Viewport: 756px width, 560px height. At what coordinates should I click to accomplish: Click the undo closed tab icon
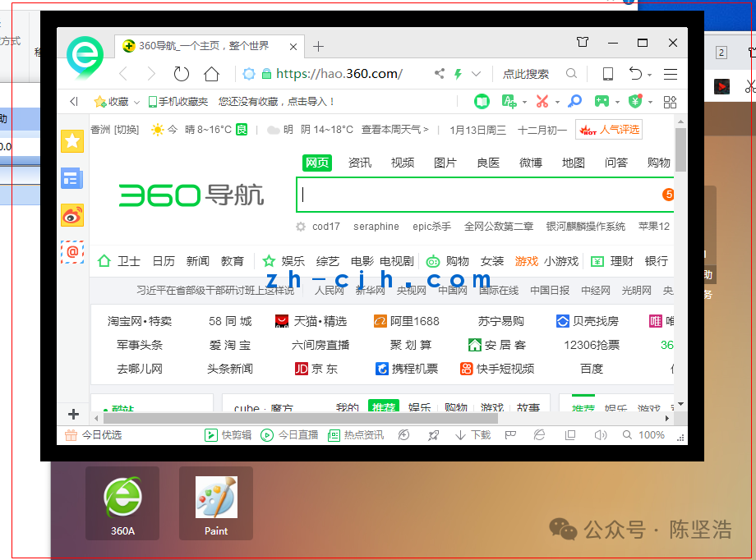635,73
